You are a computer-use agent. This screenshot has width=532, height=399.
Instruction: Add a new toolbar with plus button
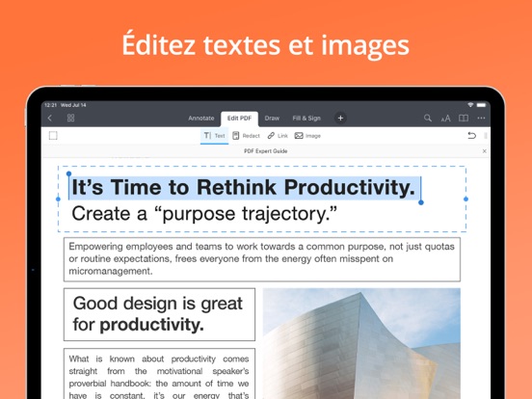tap(340, 119)
